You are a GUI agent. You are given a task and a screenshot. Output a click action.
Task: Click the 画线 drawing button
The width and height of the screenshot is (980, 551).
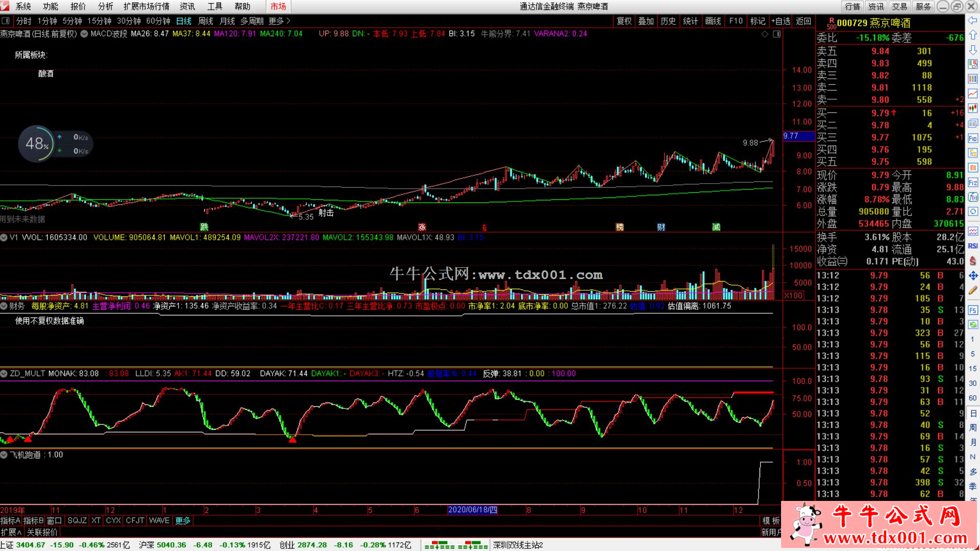[713, 21]
